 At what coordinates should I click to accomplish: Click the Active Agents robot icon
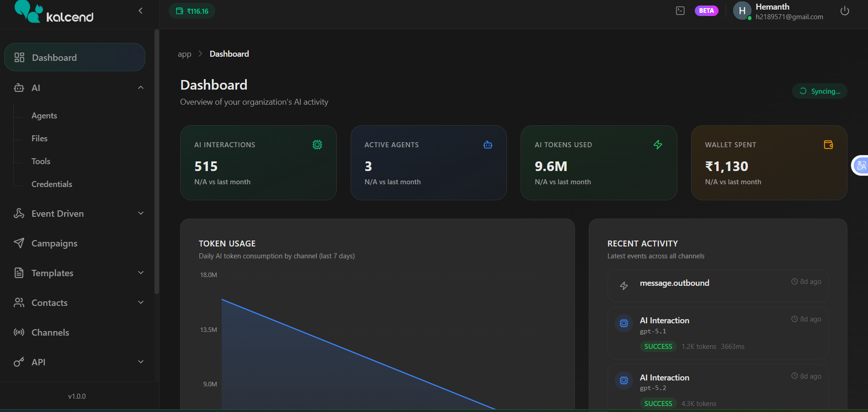coord(488,144)
